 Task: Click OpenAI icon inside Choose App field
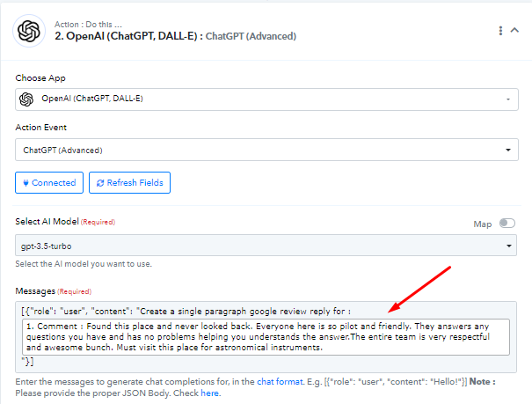[26, 99]
